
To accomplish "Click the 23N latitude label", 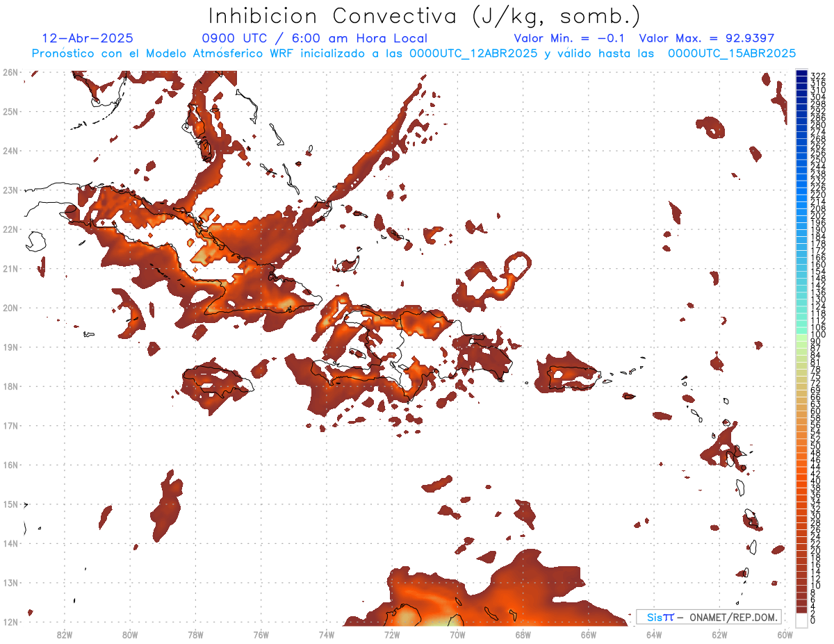I will point(10,190).
